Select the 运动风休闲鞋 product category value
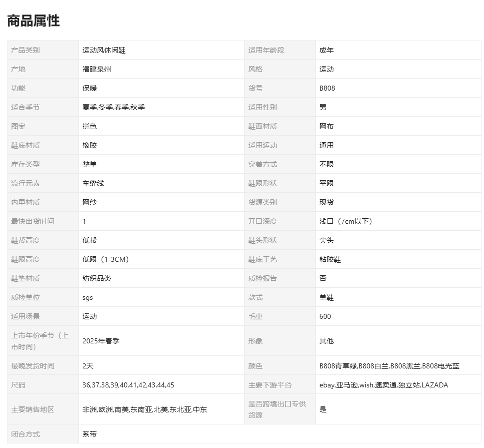 pyautogui.click(x=104, y=50)
